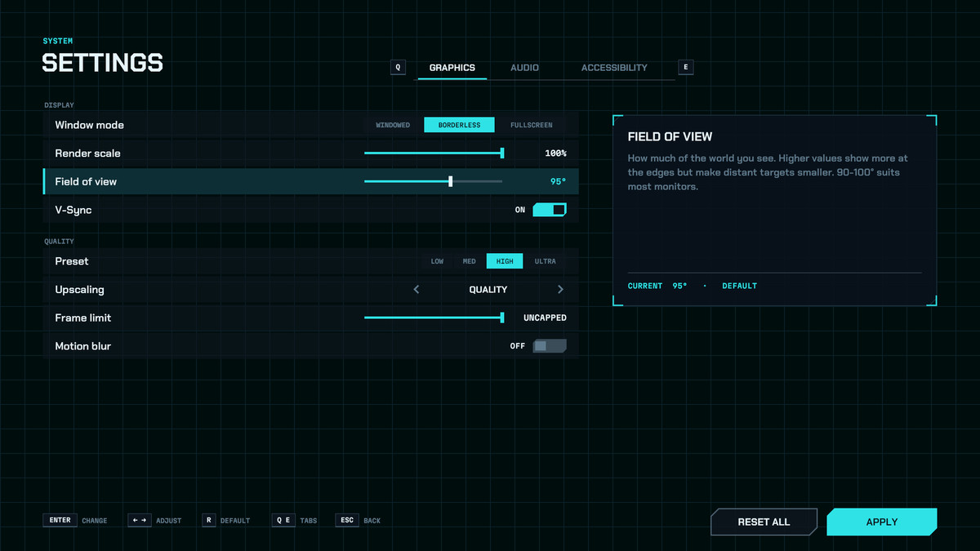Screen dimensions: 980x551
Task: Select Borderless window mode
Action: pyautogui.click(x=459, y=125)
